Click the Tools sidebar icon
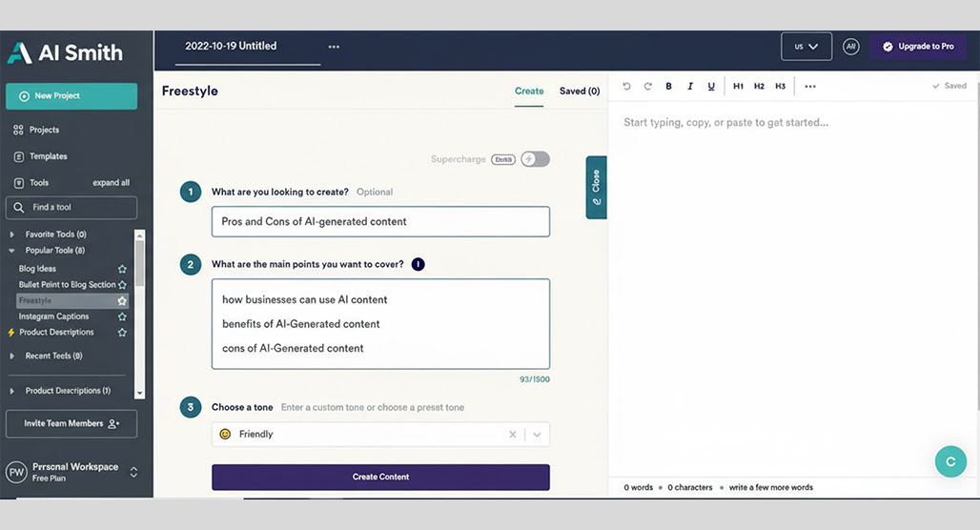This screenshot has width=980, height=530. (19, 183)
